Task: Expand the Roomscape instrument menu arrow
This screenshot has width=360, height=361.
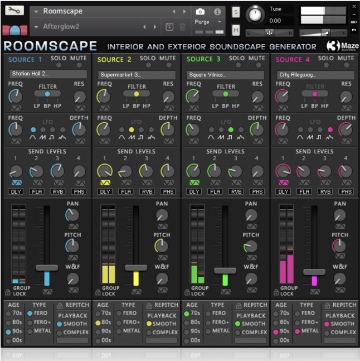Action: (36, 12)
